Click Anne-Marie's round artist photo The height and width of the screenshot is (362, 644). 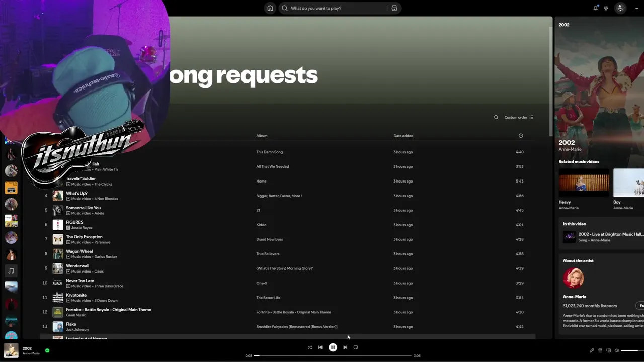[x=573, y=278]
